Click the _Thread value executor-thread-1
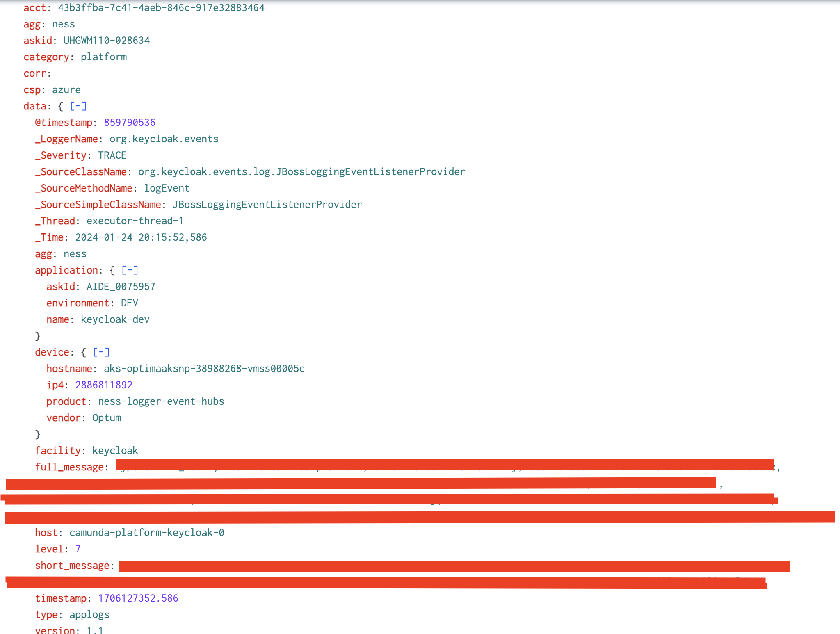 point(135,221)
